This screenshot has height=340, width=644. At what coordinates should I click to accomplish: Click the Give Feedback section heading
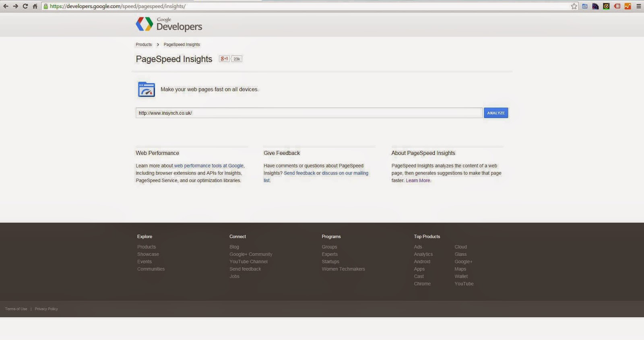click(282, 153)
